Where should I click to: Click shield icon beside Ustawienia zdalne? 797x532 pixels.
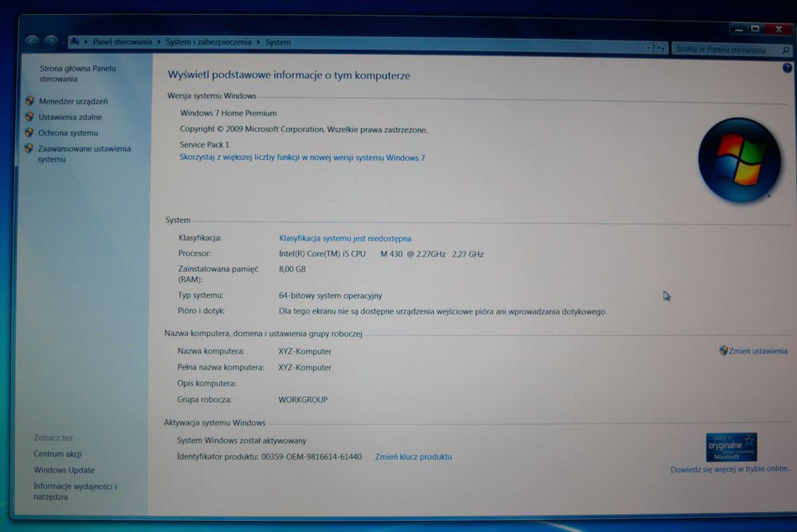[29, 117]
